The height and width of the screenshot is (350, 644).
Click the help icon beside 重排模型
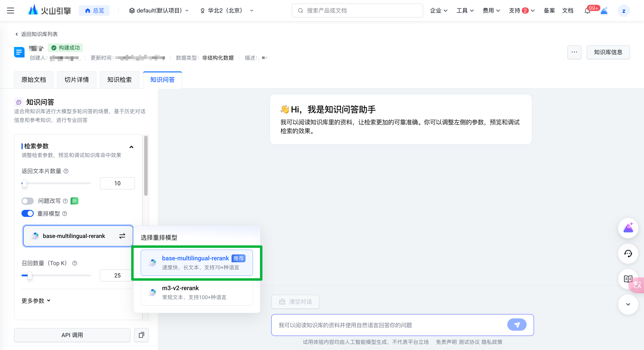[x=64, y=214]
